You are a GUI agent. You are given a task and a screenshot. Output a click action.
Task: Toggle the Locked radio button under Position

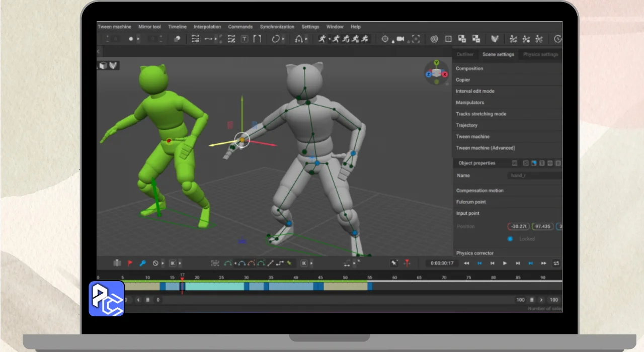(510, 239)
